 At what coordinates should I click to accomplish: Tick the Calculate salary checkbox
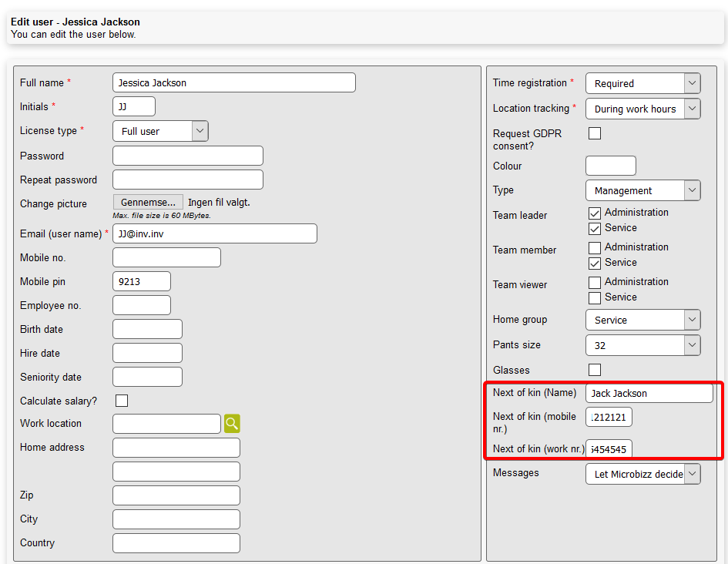coord(122,401)
